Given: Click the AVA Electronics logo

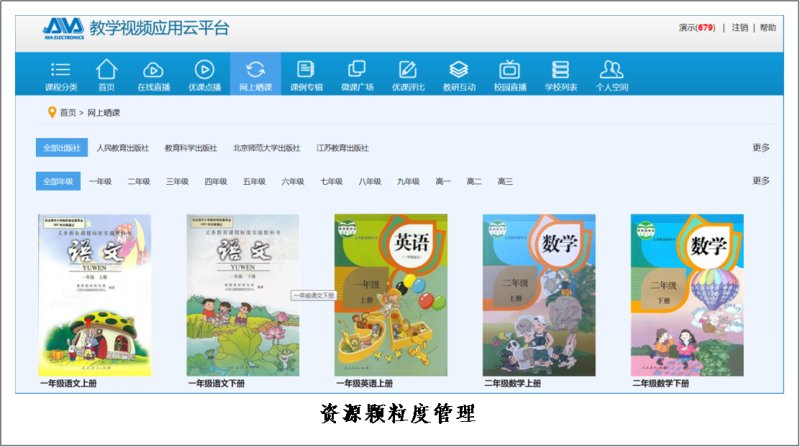Looking at the screenshot, I should pyautogui.click(x=63, y=29).
